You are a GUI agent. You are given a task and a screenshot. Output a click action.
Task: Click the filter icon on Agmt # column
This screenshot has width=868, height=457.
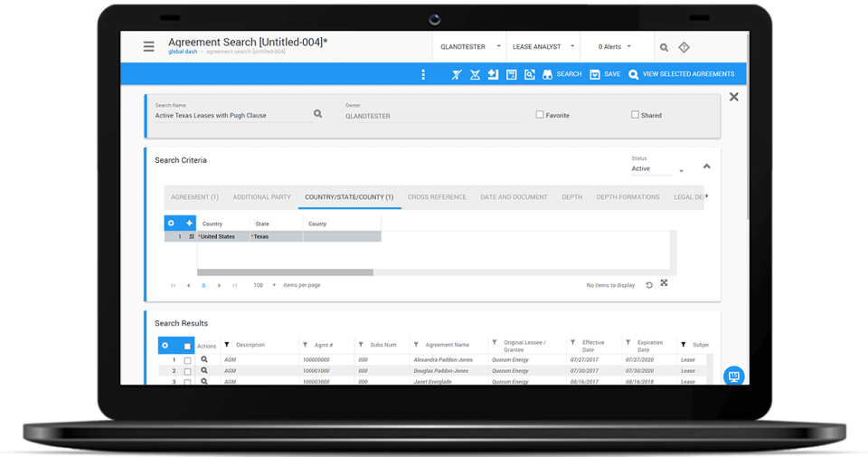pos(305,345)
